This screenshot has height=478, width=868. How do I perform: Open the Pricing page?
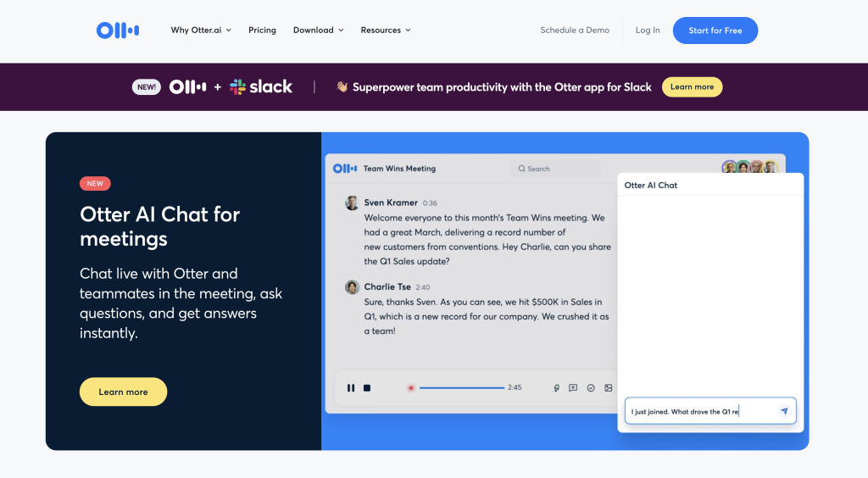pos(263,31)
